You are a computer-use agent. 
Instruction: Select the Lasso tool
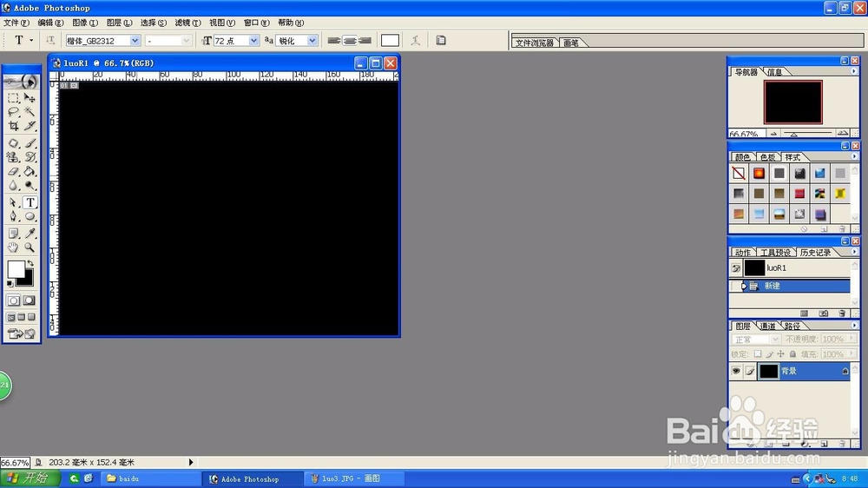(13, 112)
